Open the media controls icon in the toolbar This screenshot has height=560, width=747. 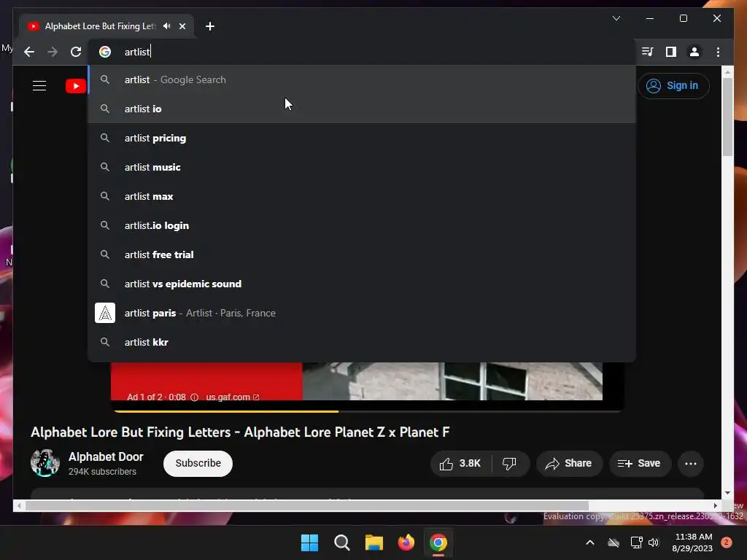tap(648, 52)
